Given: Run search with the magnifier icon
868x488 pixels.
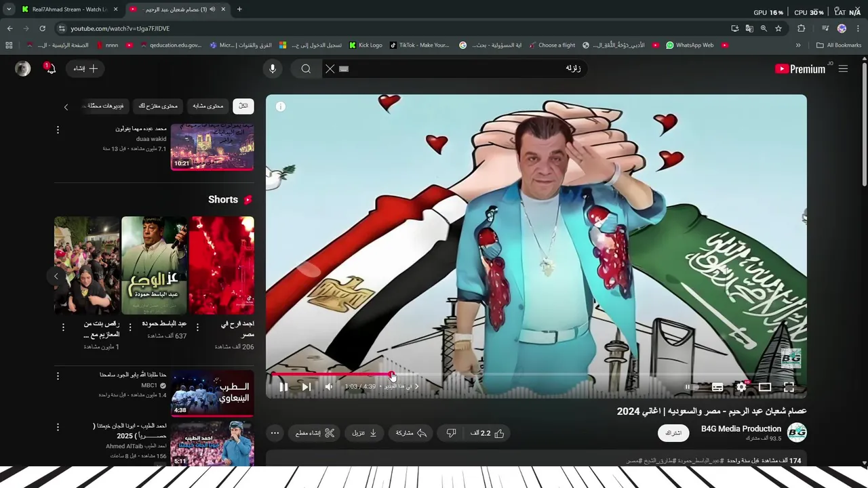Looking at the screenshot, I should point(306,68).
